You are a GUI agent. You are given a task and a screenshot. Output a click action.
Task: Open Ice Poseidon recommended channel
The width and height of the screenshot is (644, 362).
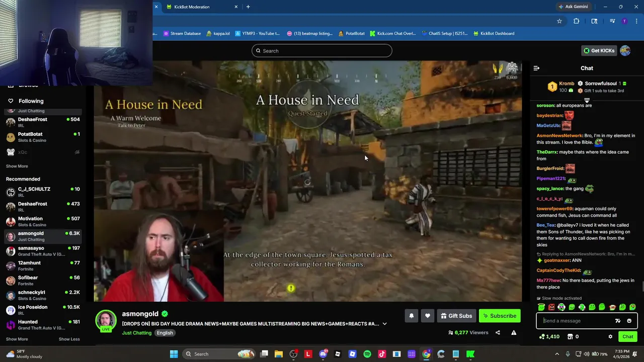coord(43,310)
